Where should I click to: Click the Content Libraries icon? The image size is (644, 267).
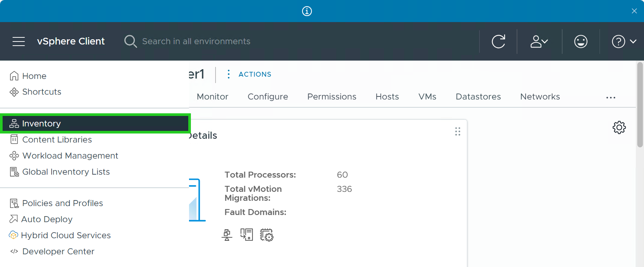(x=14, y=139)
